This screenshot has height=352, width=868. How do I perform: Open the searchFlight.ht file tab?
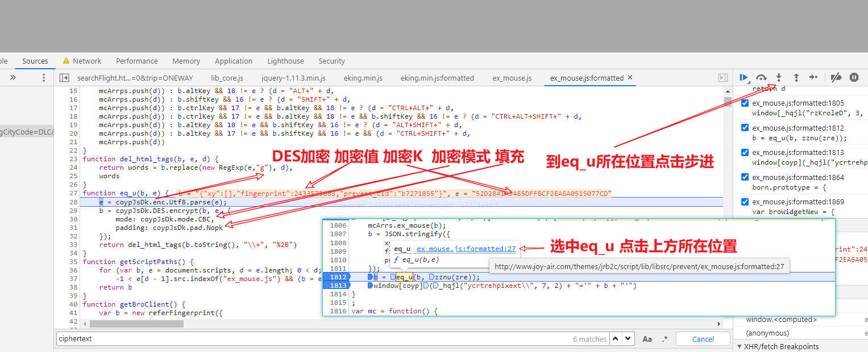point(135,78)
